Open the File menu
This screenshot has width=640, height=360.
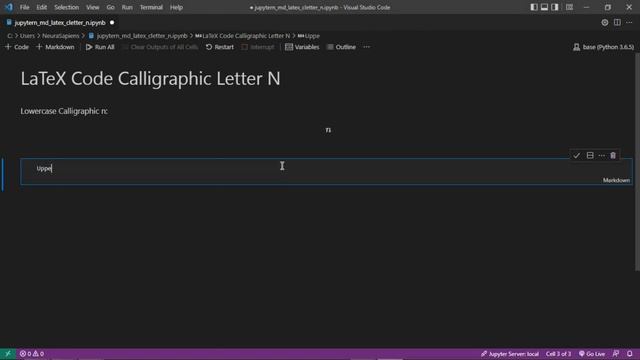24,7
